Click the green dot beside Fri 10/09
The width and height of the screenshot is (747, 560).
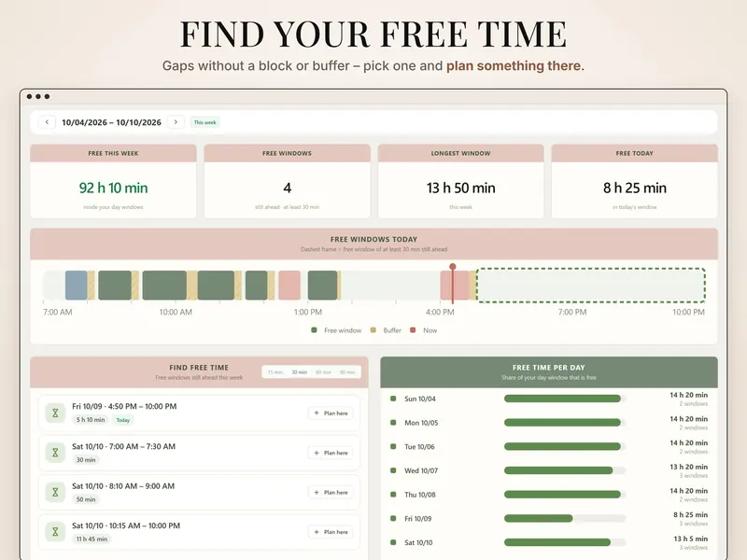click(x=393, y=518)
